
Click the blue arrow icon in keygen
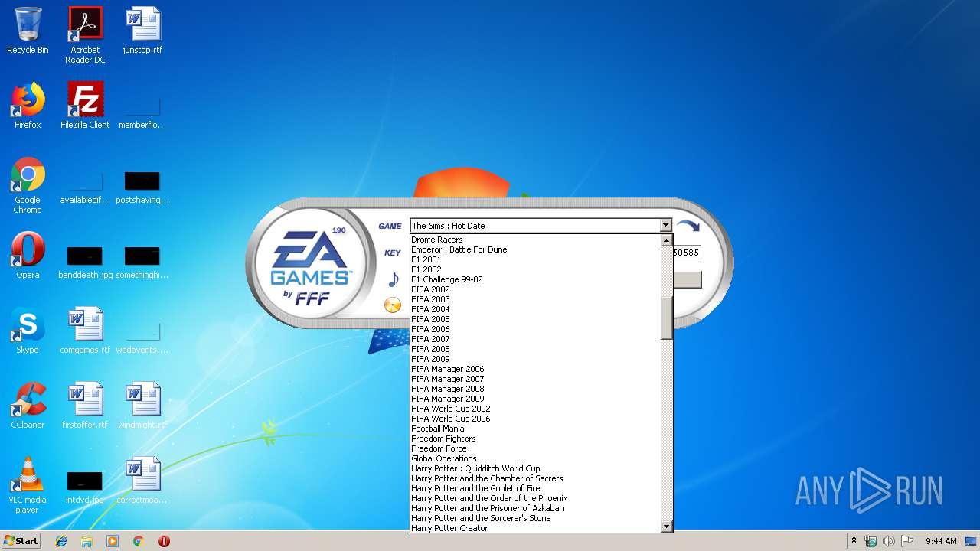(688, 227)
